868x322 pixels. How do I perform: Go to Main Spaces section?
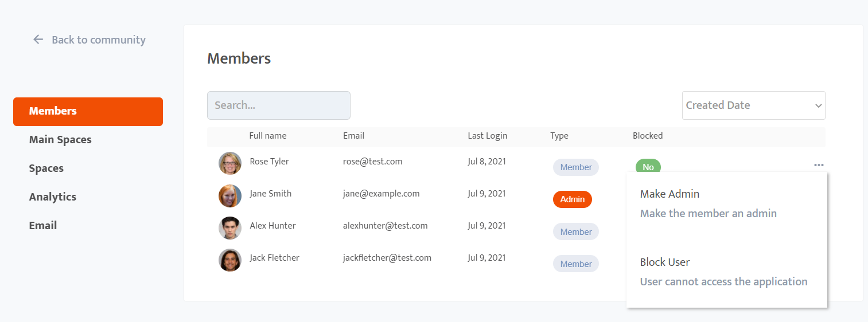[x=60, y=140]
